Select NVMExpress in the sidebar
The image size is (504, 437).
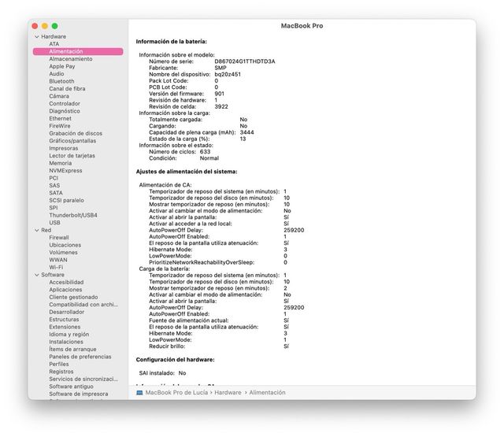[x=65, y=171]
